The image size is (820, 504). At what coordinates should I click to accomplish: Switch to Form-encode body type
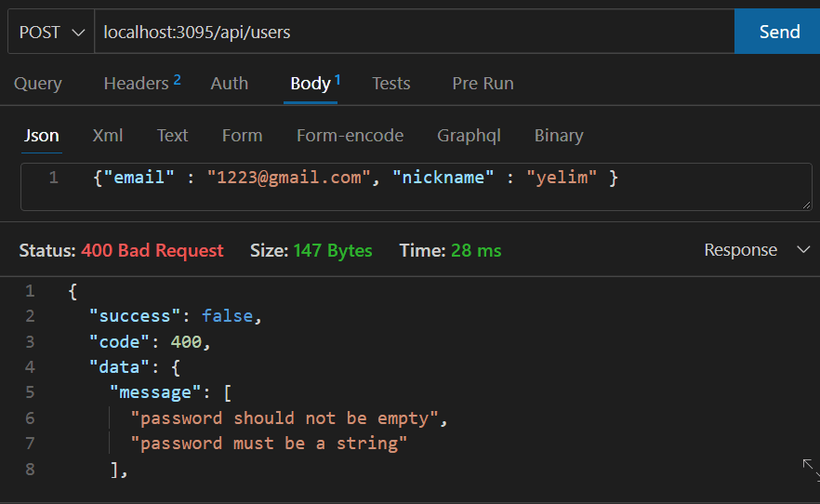click(350, 136)
